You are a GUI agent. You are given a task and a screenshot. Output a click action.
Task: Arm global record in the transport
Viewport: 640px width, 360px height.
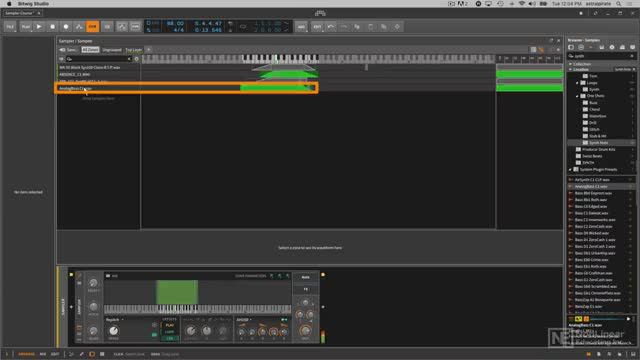click(66, 27)
